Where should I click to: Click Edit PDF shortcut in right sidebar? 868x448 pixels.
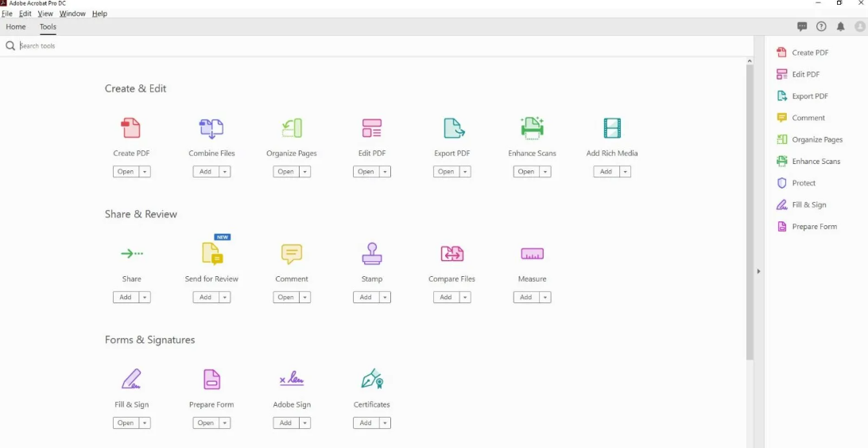798,74
